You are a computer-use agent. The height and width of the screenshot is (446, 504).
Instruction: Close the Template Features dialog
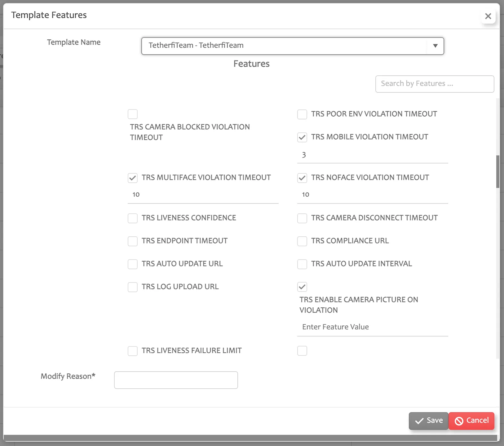[488, 16]
